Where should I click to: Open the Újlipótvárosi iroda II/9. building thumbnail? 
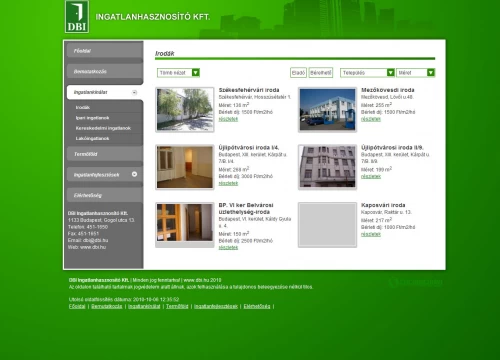point(327,167)
